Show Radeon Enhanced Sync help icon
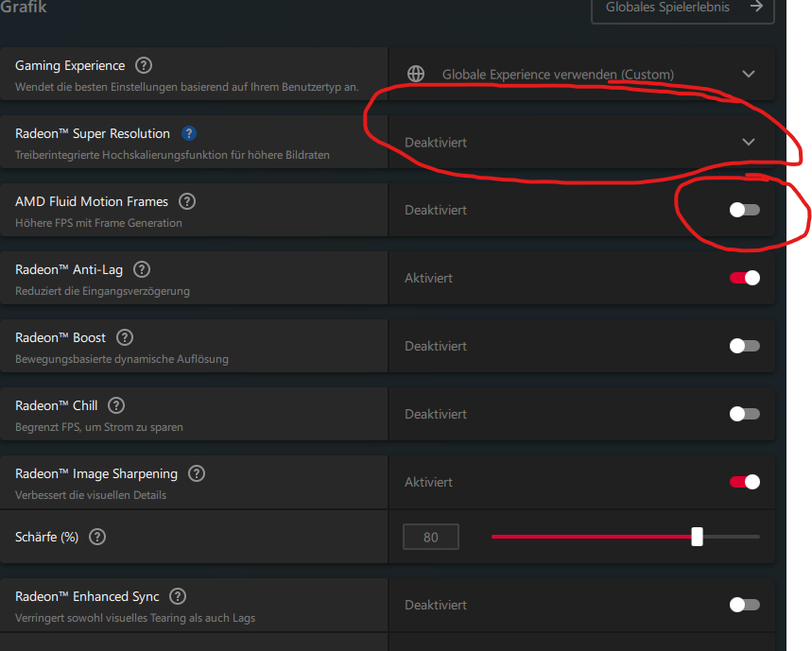Image resolution: width=812 pixels, height=651 pixels. [x=178, y=596]
